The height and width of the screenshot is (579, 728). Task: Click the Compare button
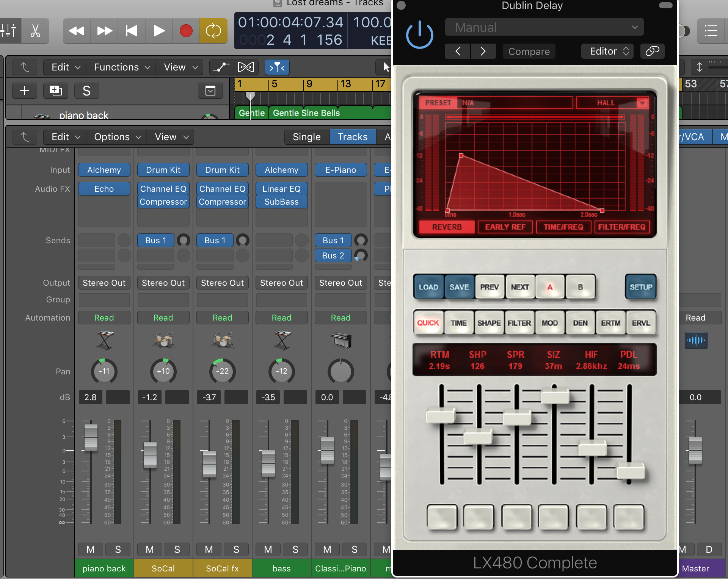[x=529, y=51]
